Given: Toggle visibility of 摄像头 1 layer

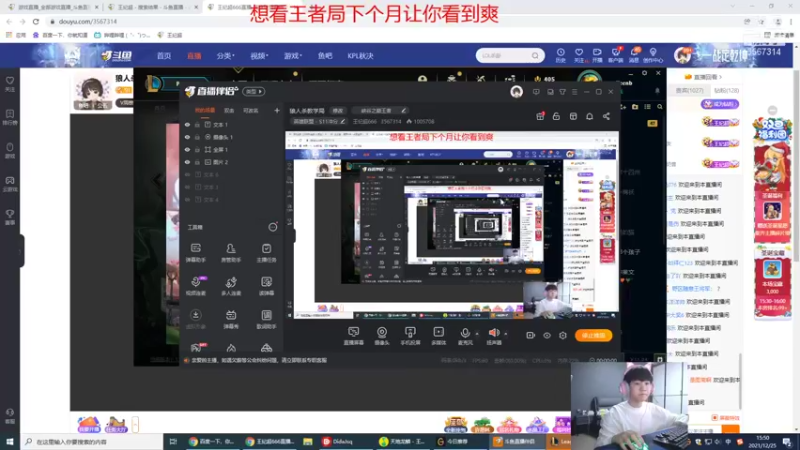Looking at the screenshot, I should [187, 137].
